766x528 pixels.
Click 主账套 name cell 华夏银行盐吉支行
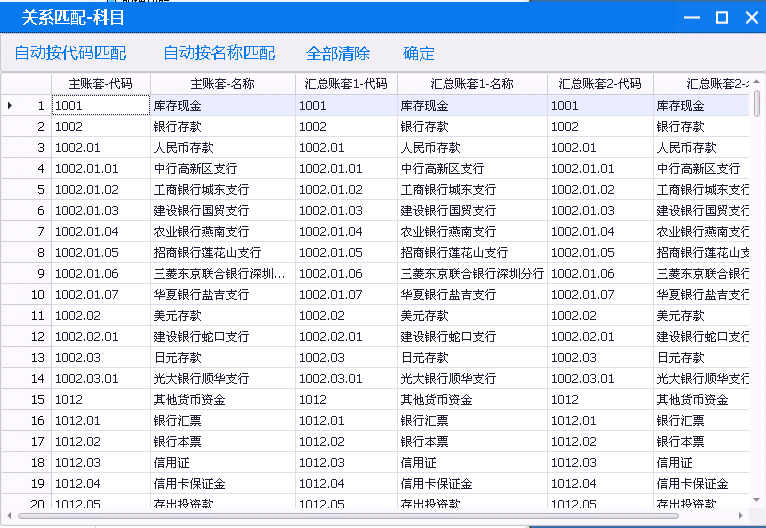223,295
